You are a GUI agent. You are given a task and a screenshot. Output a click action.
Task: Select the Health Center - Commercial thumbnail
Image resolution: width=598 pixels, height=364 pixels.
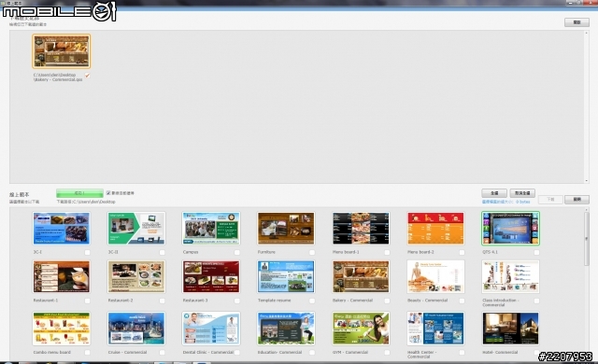pyautogui.click(x=435, y=329)
